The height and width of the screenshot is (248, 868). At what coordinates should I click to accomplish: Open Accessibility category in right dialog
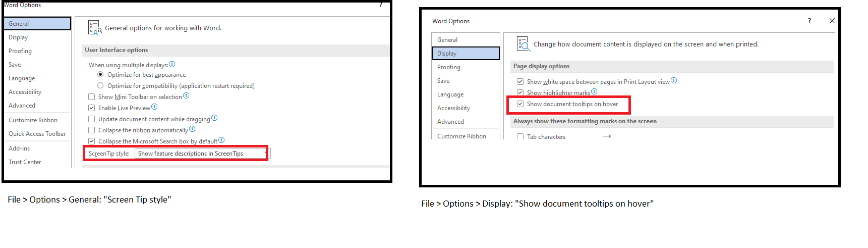click(466, 108)
